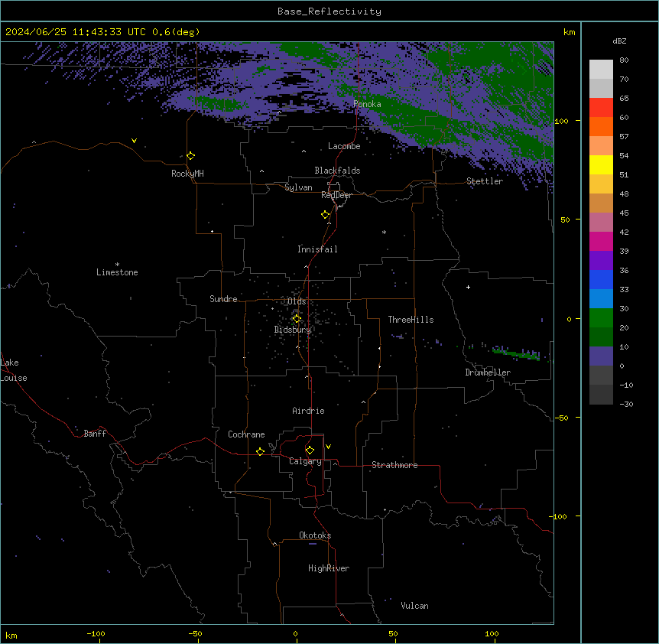This screenshot has width=659, height=644.
Task: Click the ThreeHills label
Action: (411, 320)
